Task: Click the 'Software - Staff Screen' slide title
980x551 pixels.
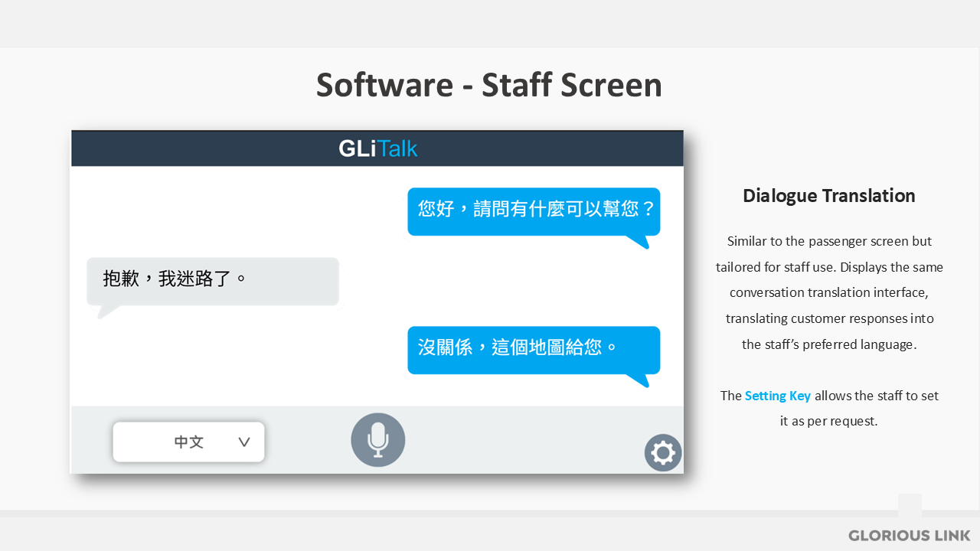Action: pyautogui.click(x=488, y=85)
